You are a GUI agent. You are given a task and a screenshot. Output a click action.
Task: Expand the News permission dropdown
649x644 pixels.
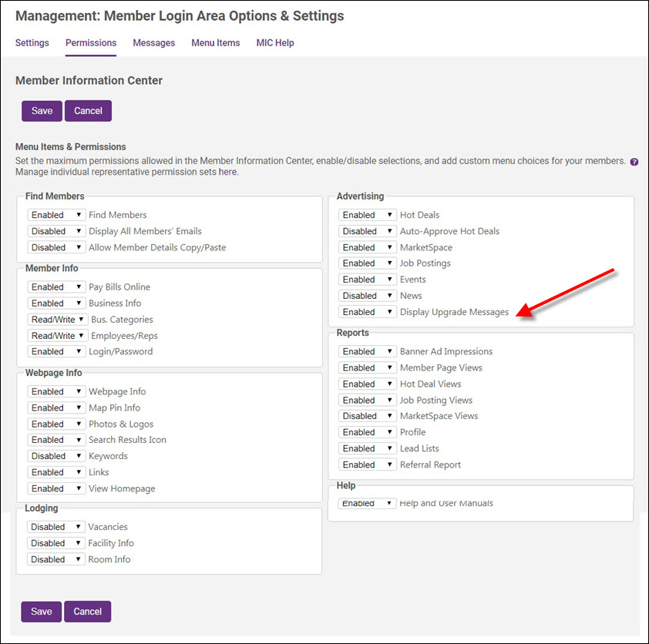368,296
